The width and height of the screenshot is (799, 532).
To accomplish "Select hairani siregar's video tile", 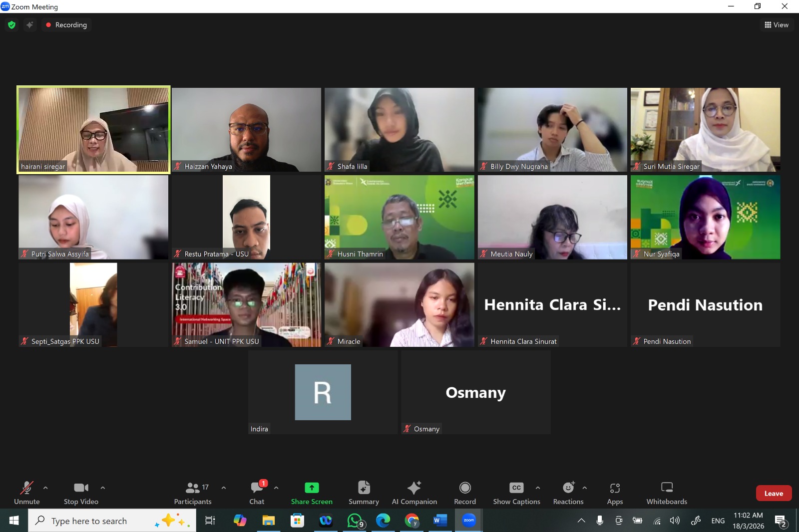I will click(93, 130).
